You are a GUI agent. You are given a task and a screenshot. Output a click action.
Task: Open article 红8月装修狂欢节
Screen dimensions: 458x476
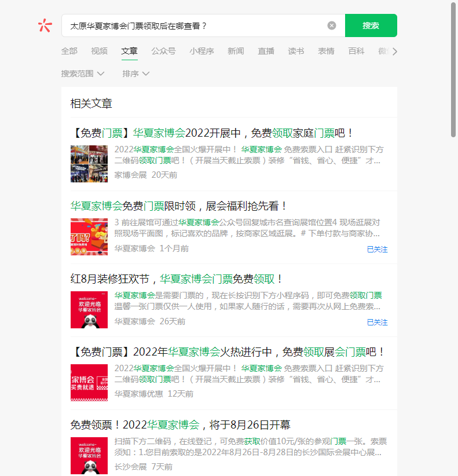(x=177, y=279)
